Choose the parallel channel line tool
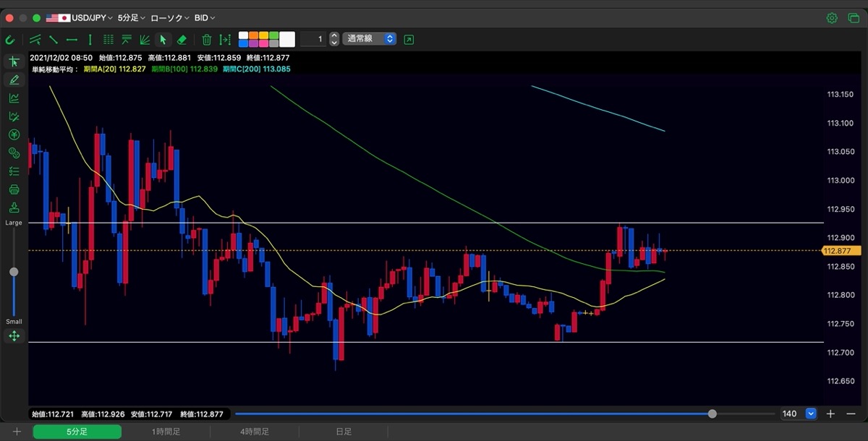This screenshot has width=868, height=441. coord(35,39)
